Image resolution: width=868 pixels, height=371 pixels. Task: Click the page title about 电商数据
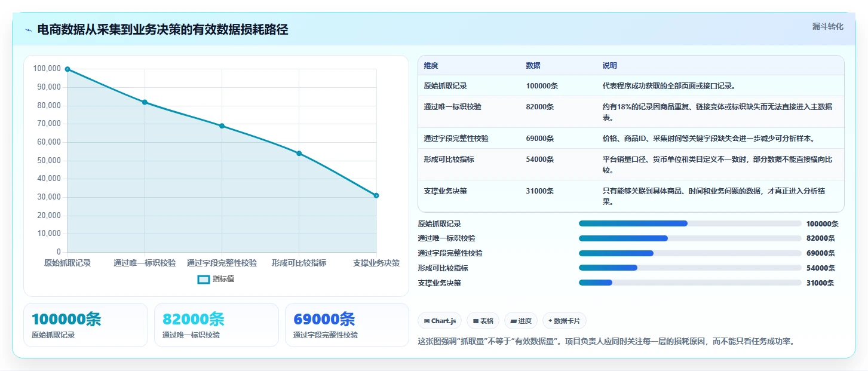[x=162, y=30]
